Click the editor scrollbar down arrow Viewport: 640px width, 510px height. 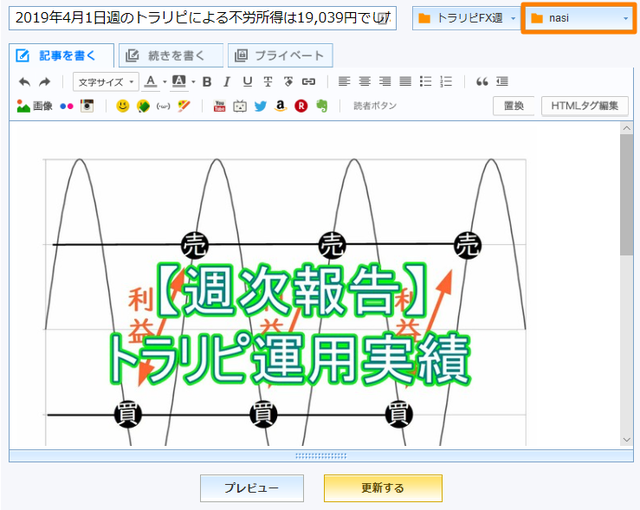point(627,440)
